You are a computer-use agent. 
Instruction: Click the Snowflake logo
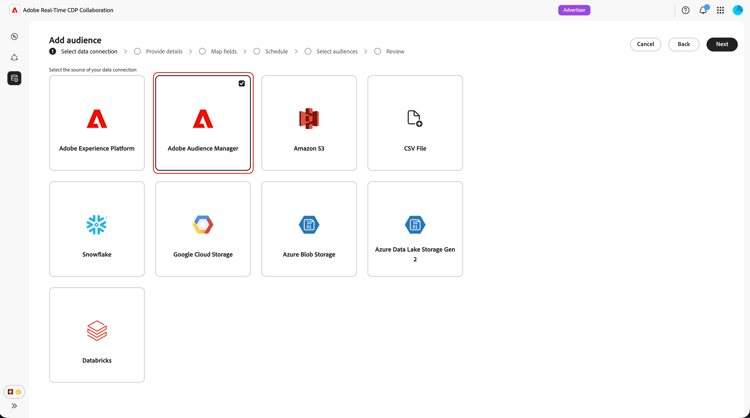click(x=97, y=225)
